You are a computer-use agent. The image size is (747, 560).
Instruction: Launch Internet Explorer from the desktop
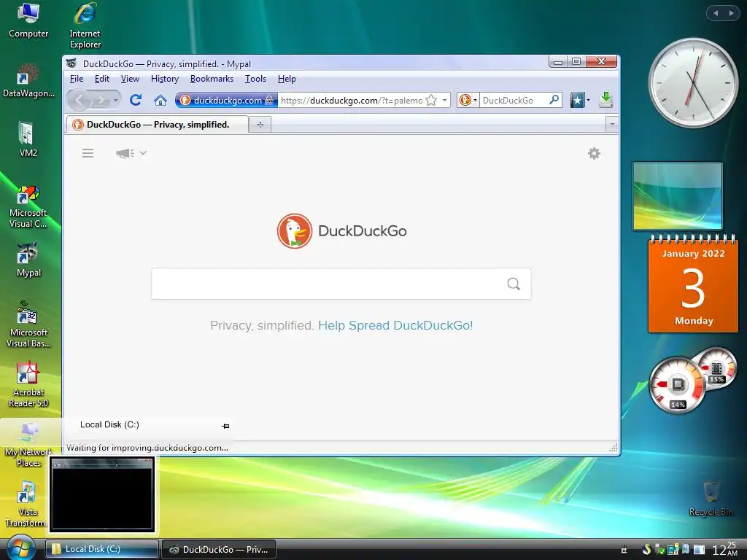(85, 26)
